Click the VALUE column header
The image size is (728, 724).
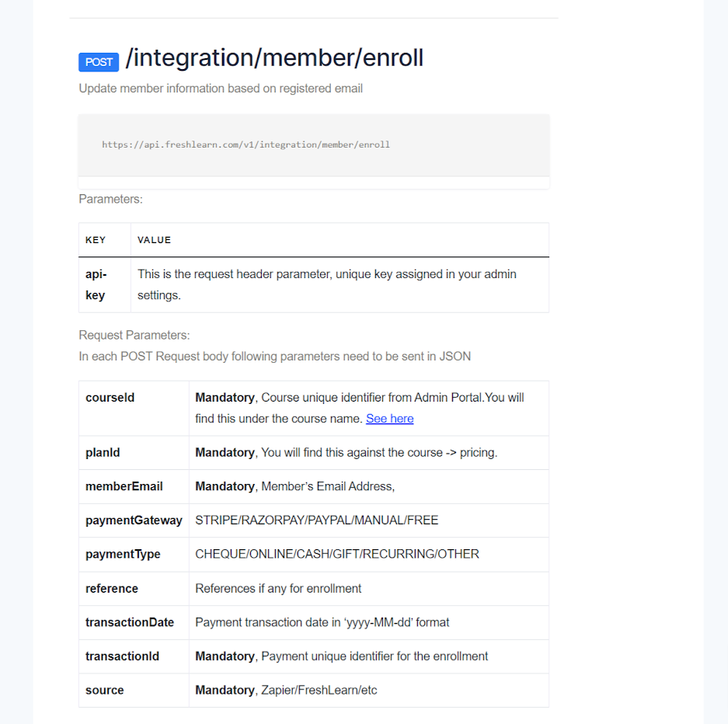tap(154, 240)
